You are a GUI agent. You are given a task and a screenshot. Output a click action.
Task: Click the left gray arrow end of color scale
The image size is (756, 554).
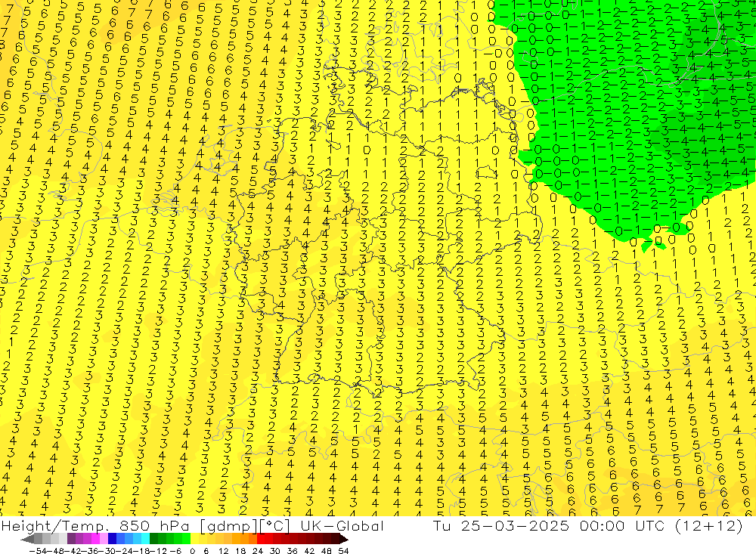[x=27, y=539]
